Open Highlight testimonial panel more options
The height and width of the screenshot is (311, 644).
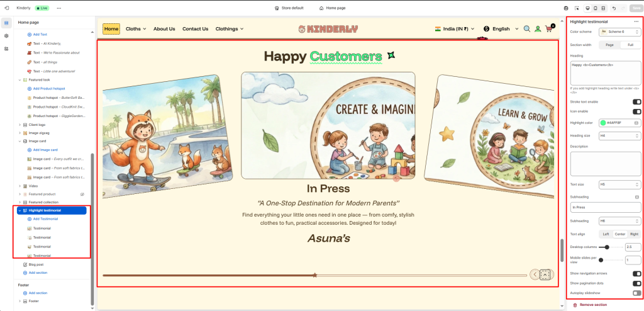[636, 21]
